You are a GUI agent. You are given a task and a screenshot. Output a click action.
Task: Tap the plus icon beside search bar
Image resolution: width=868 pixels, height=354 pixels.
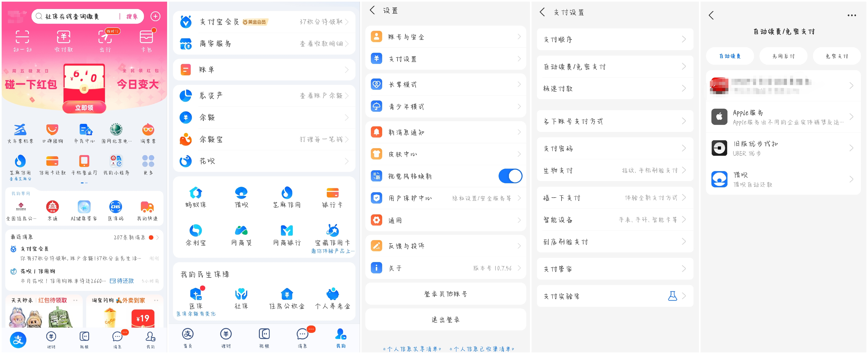click(x=155, y=16)
